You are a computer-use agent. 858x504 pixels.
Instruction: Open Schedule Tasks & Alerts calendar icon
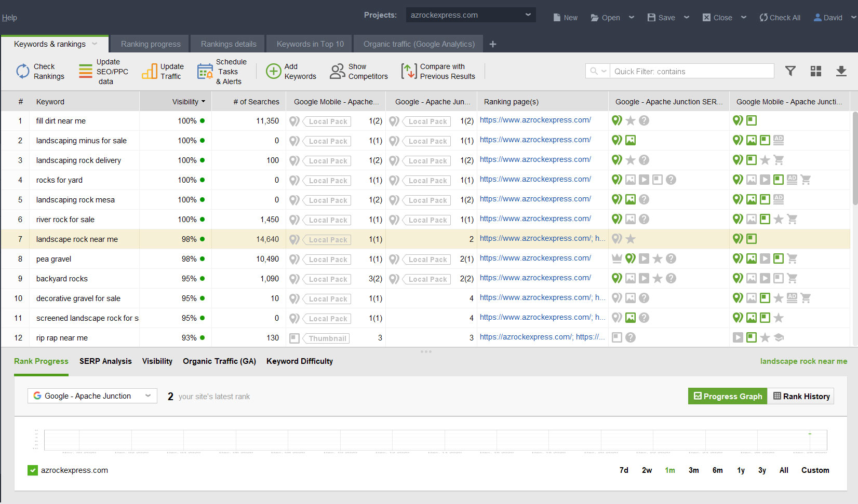(205, 71)
